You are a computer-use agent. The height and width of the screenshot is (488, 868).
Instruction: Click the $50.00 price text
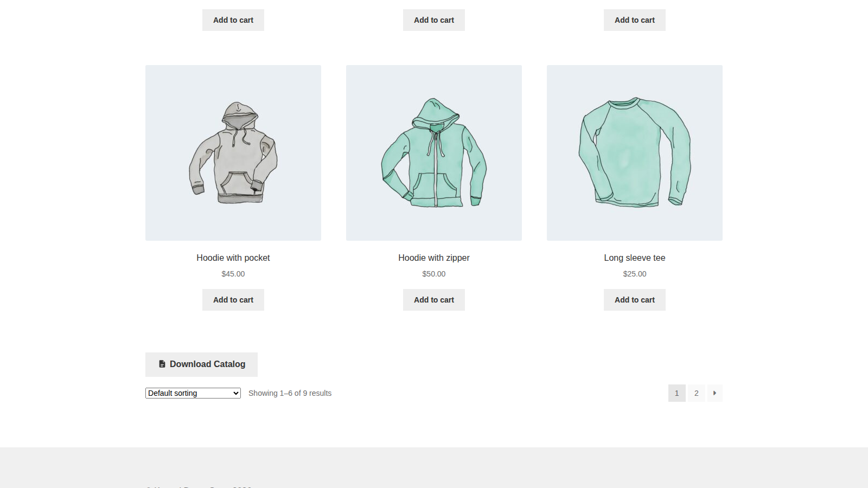tap(434, 274)
